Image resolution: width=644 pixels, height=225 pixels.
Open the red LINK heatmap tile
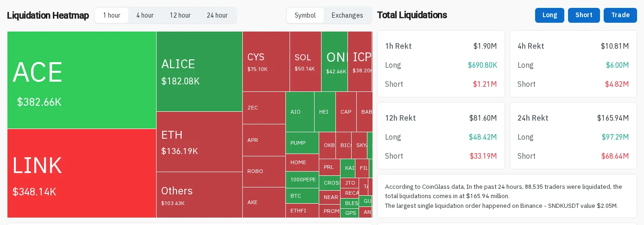82,173
